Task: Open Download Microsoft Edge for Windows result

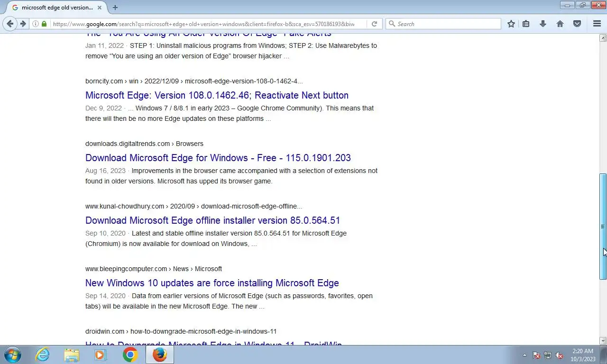Action: coord(218,158)
